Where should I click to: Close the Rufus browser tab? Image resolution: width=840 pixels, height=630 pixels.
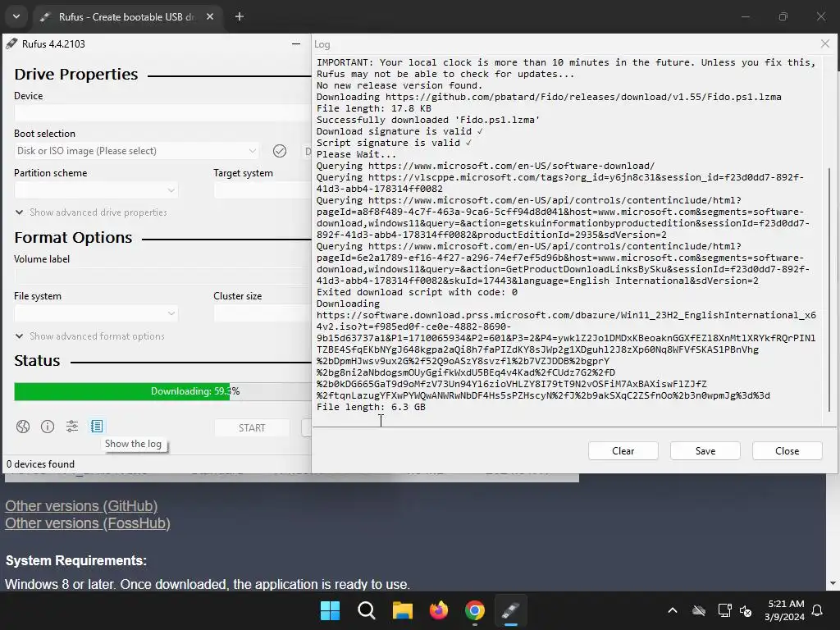coord(210,16)
